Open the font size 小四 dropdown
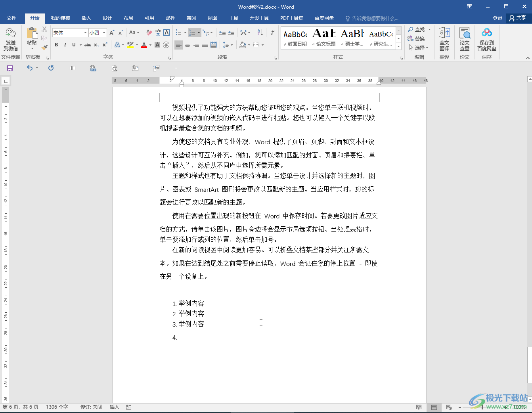 coord(104,33)
